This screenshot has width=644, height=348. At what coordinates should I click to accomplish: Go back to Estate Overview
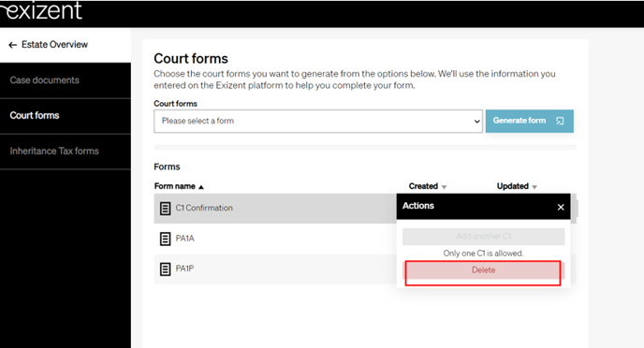54,44
